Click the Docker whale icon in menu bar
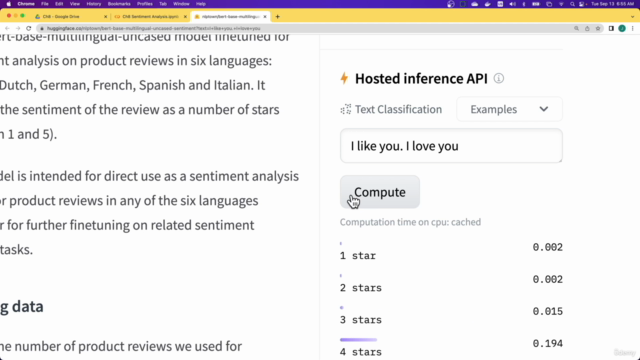 (x=487, y=4)
